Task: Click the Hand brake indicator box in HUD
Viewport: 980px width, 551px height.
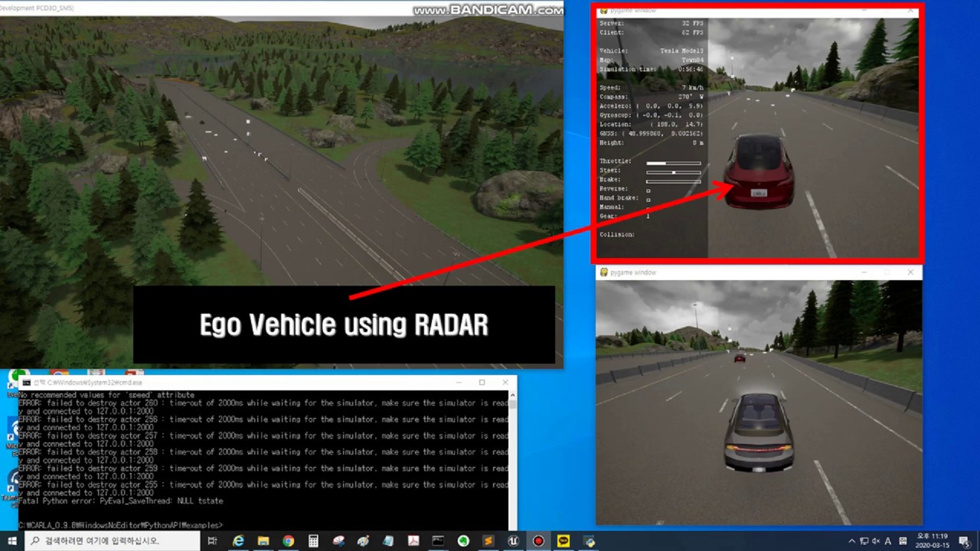Action: pyautogui.click(x=648, y=199)
